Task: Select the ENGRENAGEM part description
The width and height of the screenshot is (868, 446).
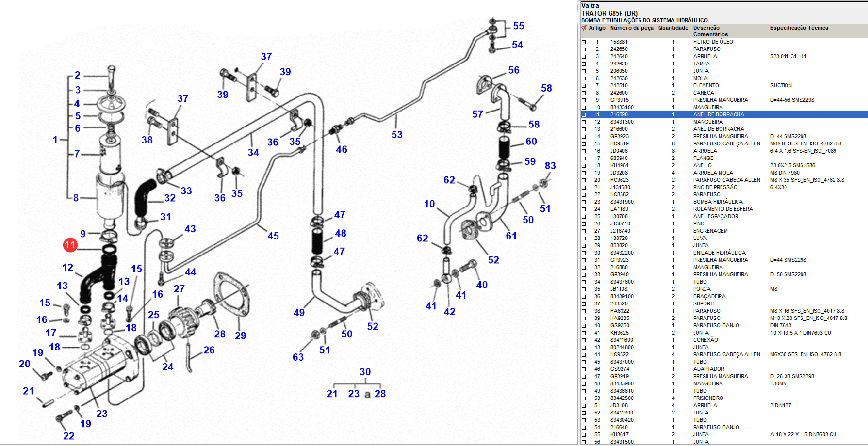Action: 710,231
